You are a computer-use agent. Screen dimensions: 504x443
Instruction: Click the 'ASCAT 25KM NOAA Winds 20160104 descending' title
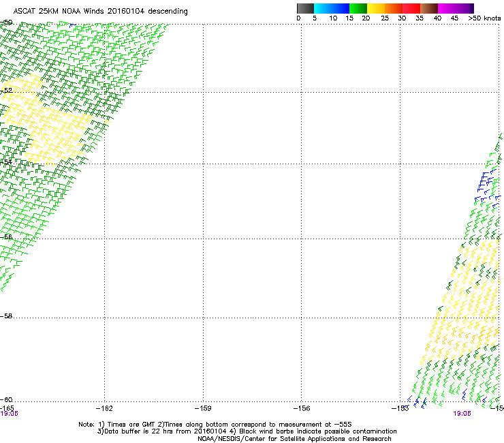tap(100, 12)
